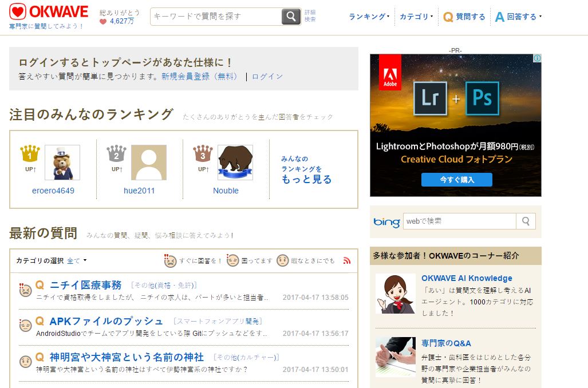Image resolution: width=588 pixels, height=388 pixels.
Task: Click the Lightroom Lr icon in ad
Action: pyautogui.click(x=430, y=98)
